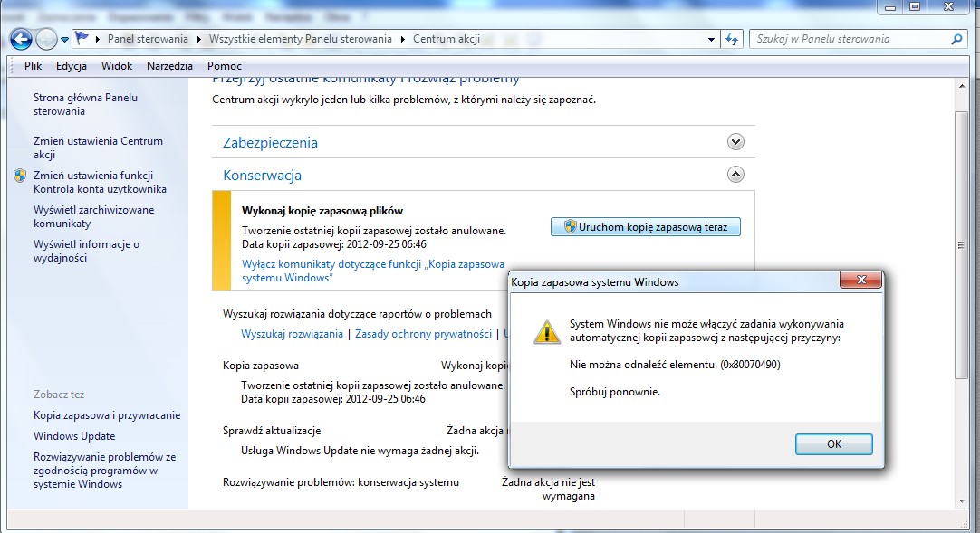980x533 pixels.
Task: Open the Narzędzia menu
Action: click(169, 65)
